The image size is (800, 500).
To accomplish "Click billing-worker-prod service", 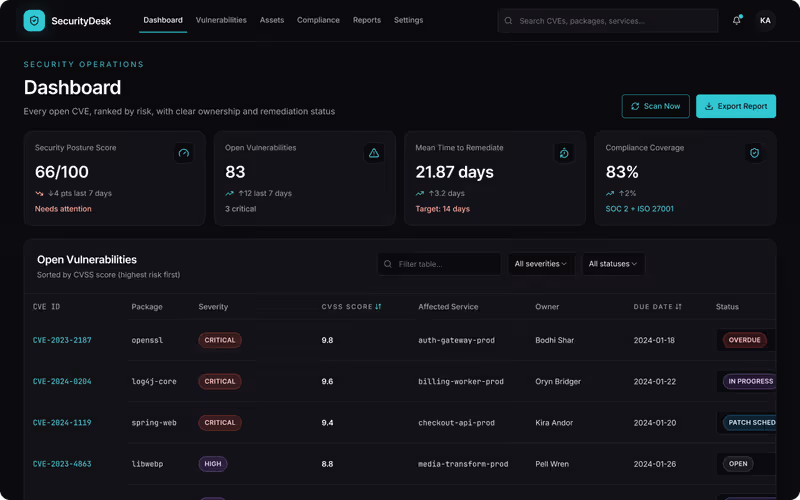I will click(x=461, y=382).
